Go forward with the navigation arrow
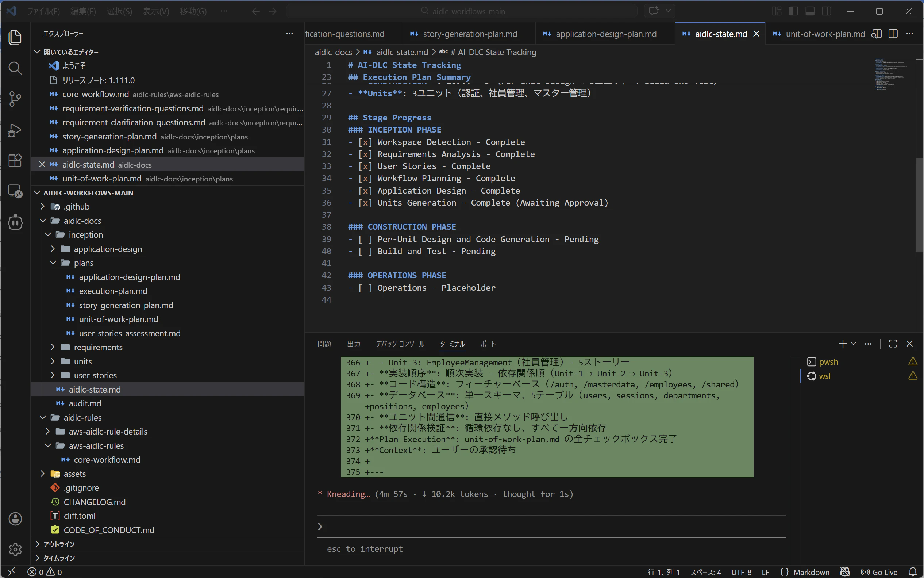924x578 pixels. [273, 11]
